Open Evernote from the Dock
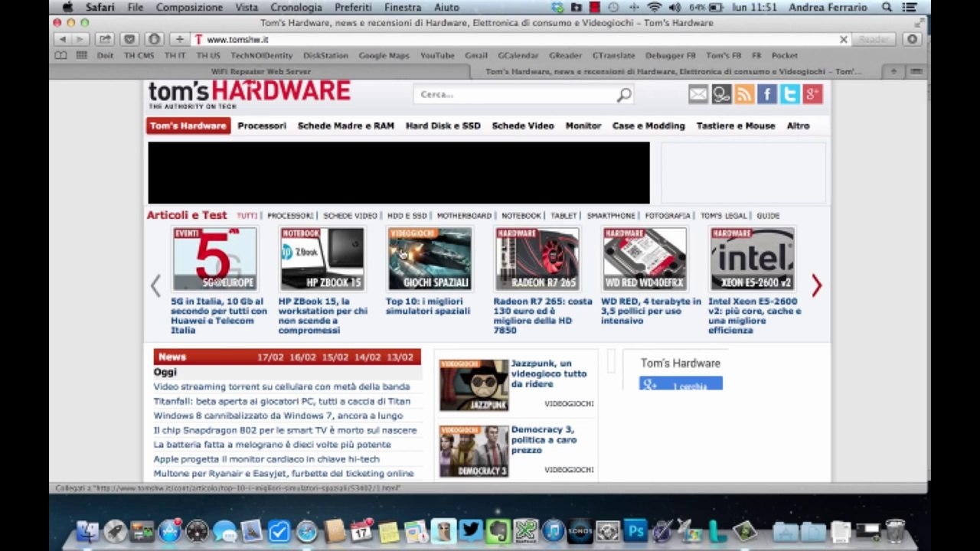Viewport: 980px width, 551px height. point(498,531)
